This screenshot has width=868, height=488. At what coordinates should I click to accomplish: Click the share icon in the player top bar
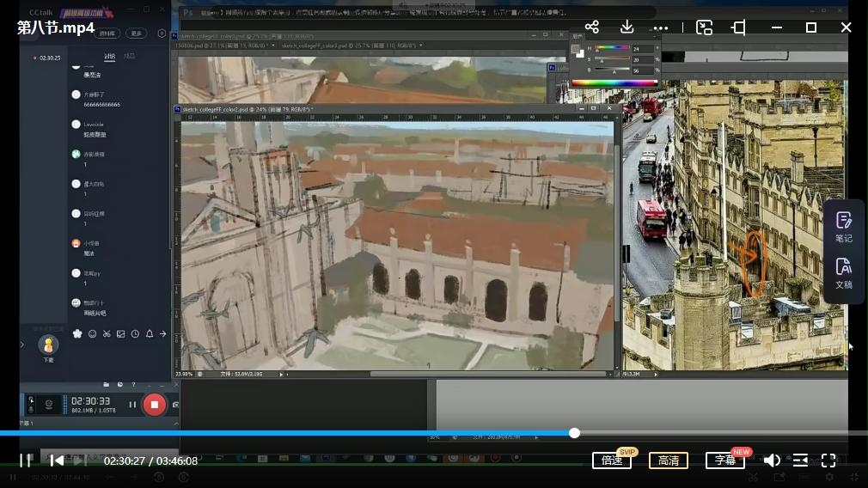coord(592,27)
